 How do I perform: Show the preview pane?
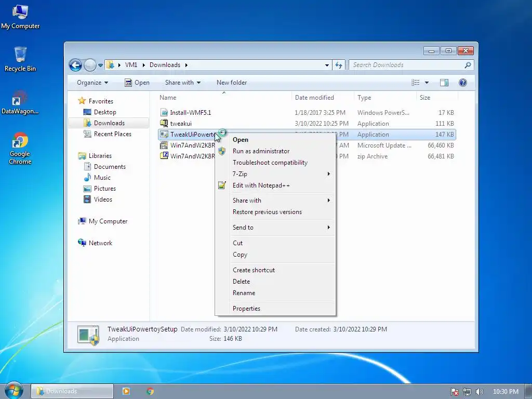click(444, 83)
